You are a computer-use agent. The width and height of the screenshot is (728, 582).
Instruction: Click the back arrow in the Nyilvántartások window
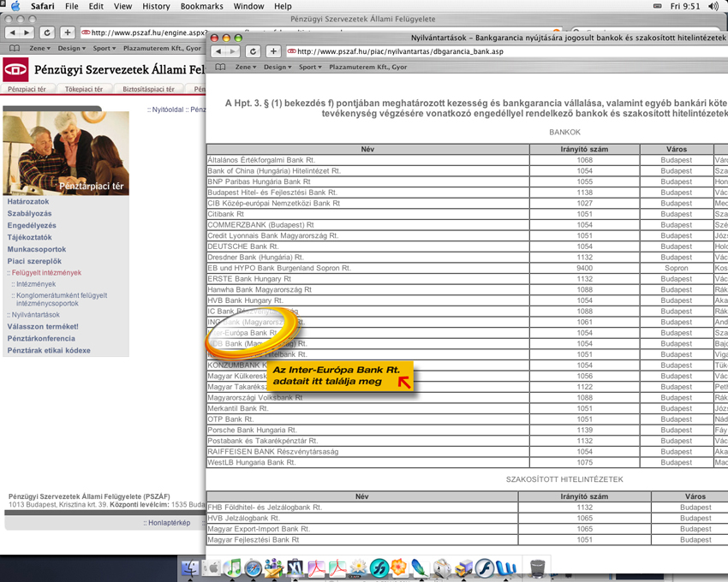click(219, 51)
